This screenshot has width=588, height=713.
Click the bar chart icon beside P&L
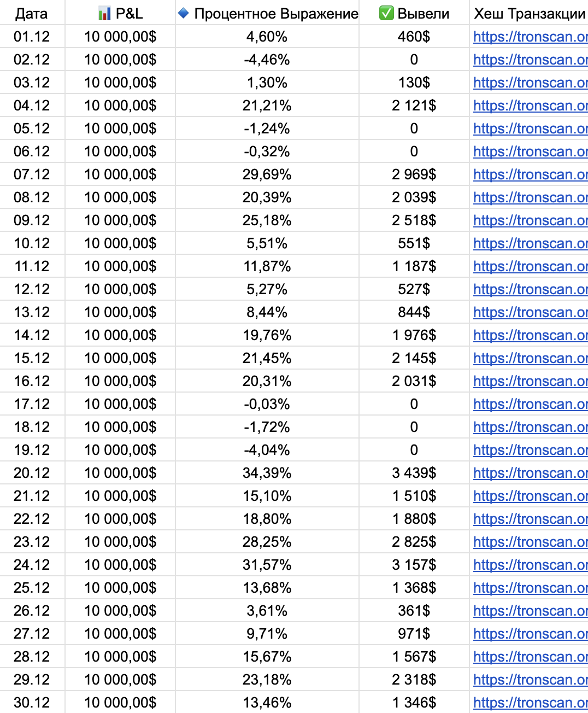pyautogui.click(x=104, y=14)
